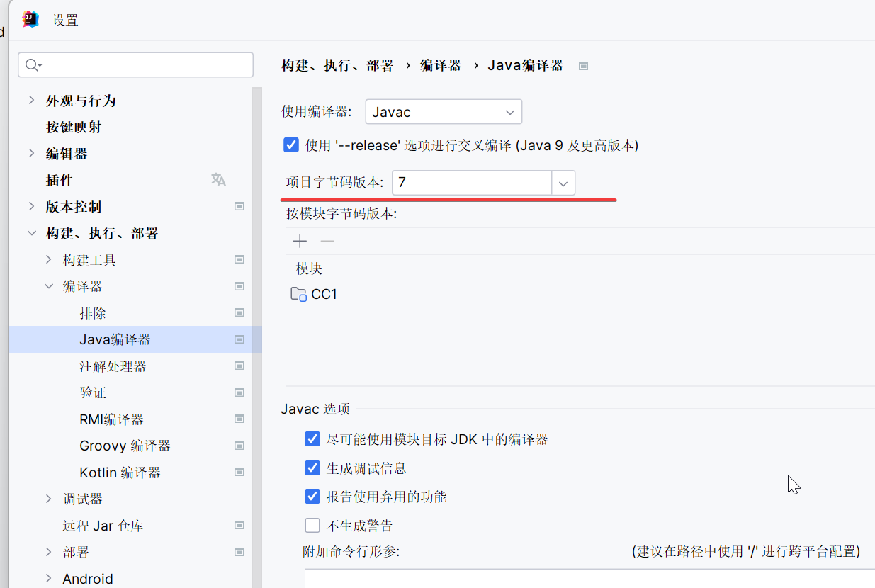Uncheck 报告使用弃用的功能 option
Image resolution: width=875 pixels, height=588 pixels.
312,497
